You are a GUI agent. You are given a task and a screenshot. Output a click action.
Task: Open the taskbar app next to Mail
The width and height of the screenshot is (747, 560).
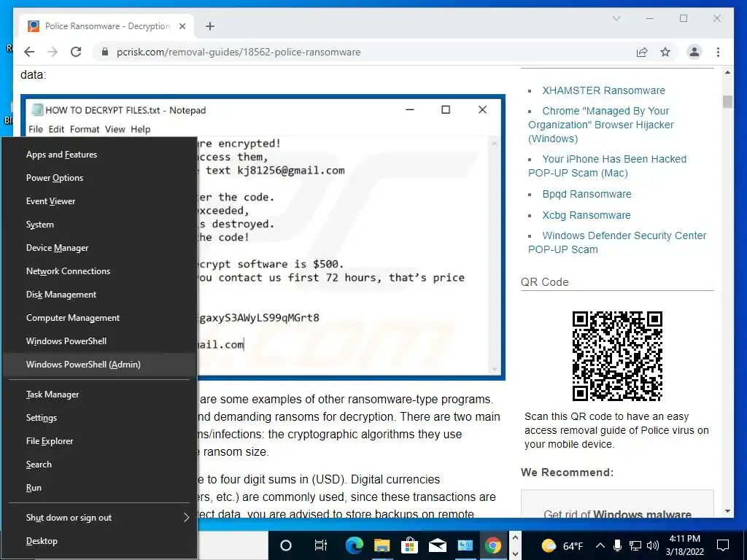click(x=465, y=545)
